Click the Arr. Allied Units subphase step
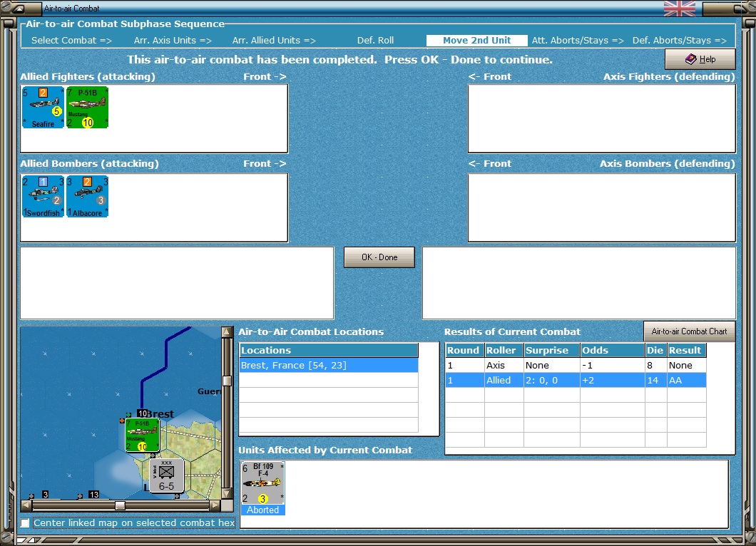 (274, 41)
